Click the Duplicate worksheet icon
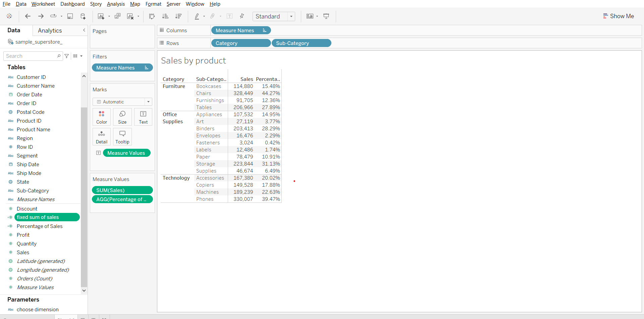This screenshot has width=644, height=319. pyautogui.click(x=117, y=16)
